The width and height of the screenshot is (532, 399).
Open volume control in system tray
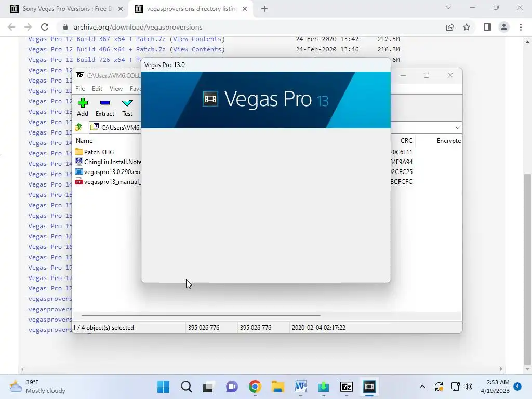(x=468, y=387)
